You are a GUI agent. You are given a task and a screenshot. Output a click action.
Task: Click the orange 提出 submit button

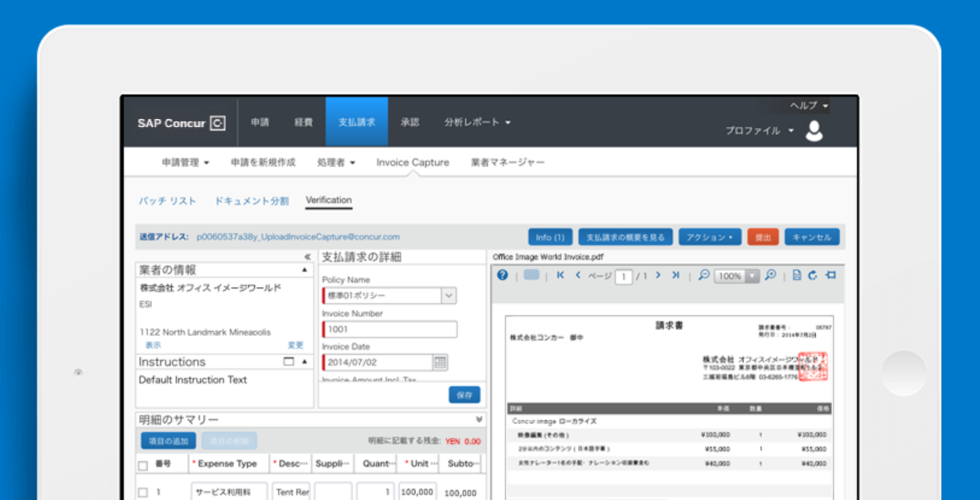[763, 237]
